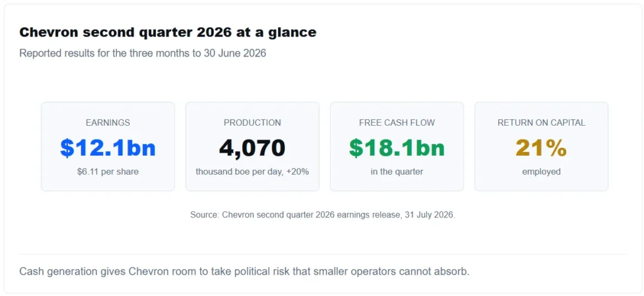The width and height of the screenshot is (644, 296).
Task: Click the $6.11 per share caption
Action: point(108,172)
